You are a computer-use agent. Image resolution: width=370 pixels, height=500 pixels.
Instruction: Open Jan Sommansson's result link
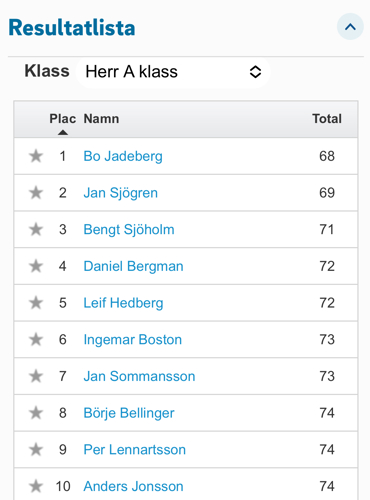pyautogui.click(x=139, y=376)
